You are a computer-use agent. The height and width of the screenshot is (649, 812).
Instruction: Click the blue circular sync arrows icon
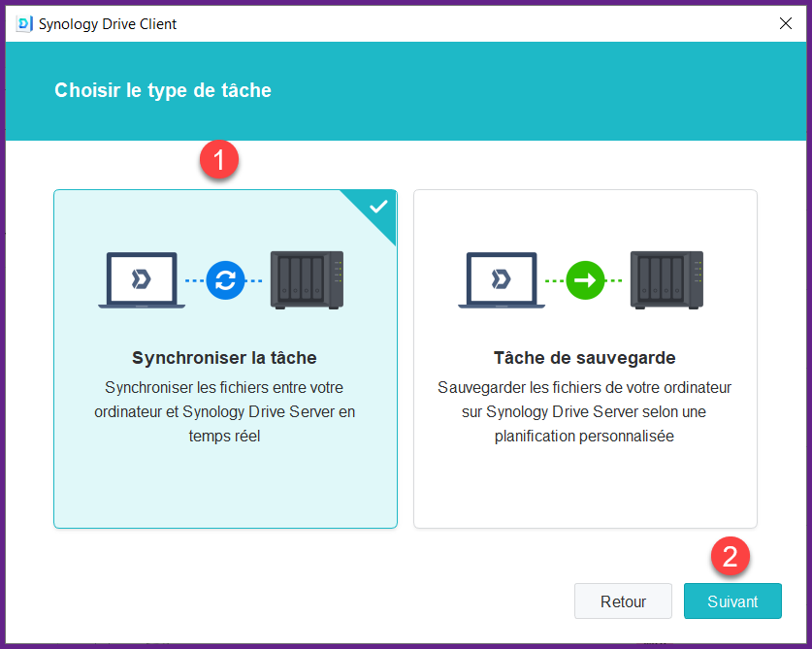click(x=225, y=280)
